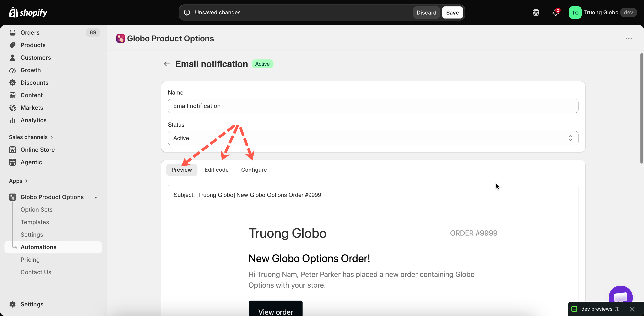Click the Analytics bar chart icon
The width and height of the screenshot is (644, 316).
tap(13, 120)
